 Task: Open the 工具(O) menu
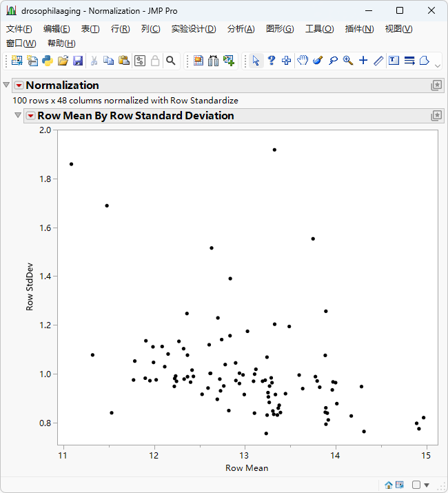tap(319, 29)
